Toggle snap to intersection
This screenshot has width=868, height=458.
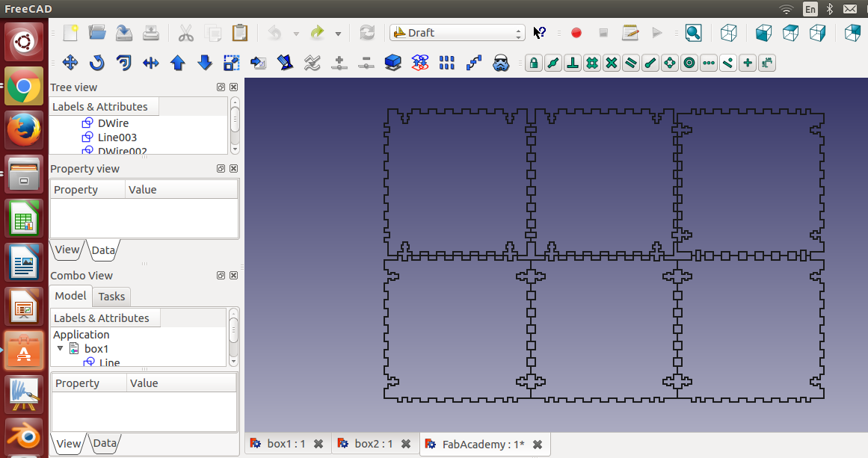pos(611,63)
